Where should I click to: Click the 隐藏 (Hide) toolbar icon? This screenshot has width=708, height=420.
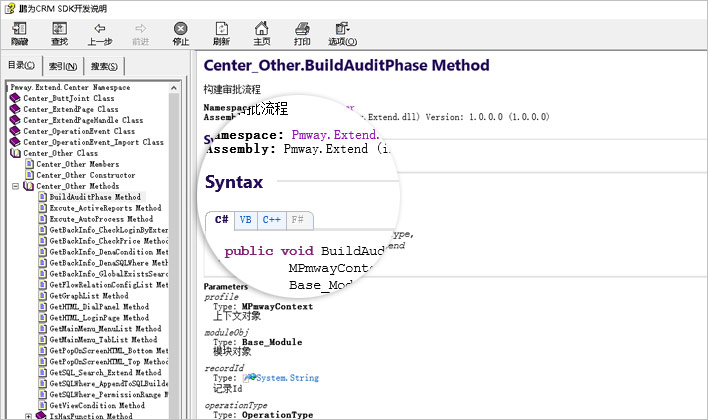coord(20,34)
